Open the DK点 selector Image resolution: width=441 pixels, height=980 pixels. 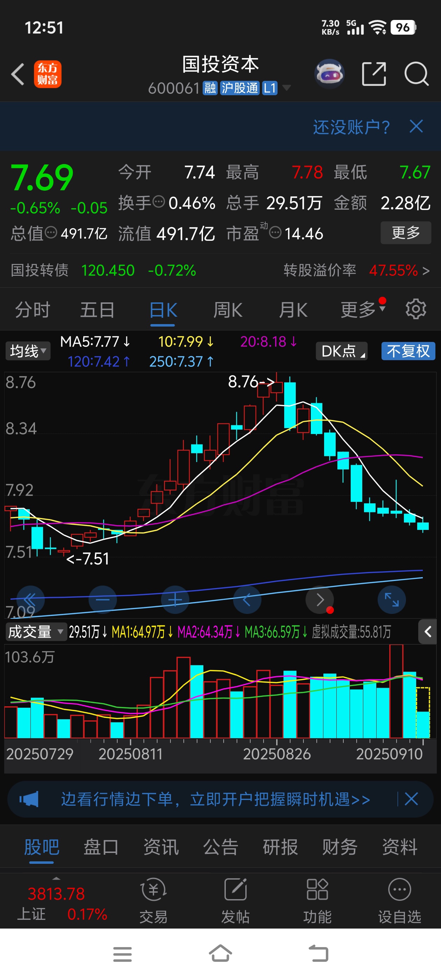tap(341, 351)
